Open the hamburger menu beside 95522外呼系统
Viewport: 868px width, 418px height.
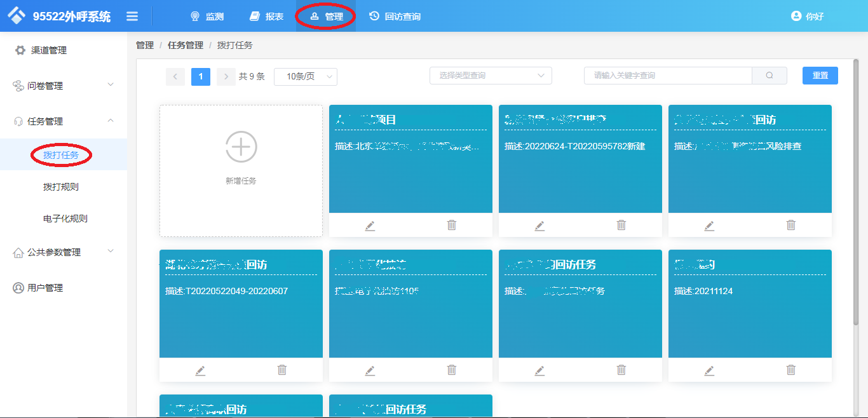(132, 16)
